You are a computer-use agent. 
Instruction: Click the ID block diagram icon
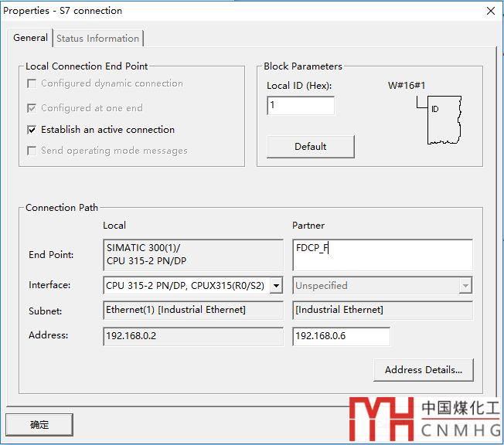point(439,120)
